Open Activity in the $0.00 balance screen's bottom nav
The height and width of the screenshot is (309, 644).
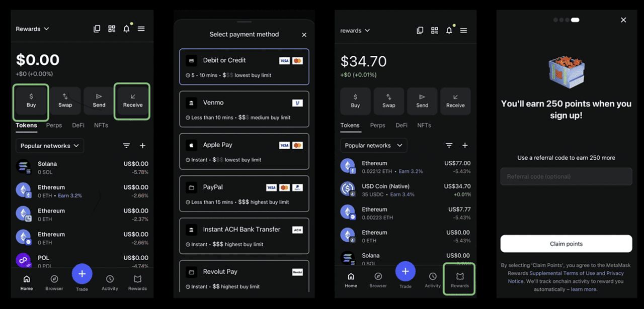[x=110, y=283]
